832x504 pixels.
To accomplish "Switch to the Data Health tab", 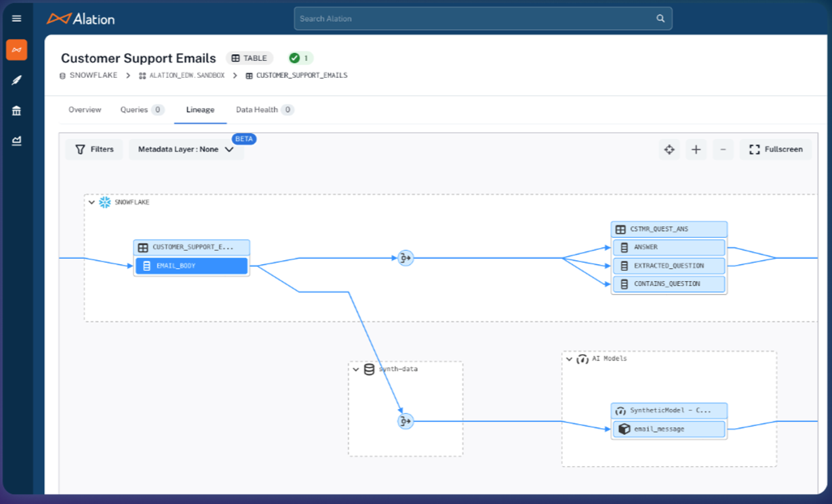I will (257, 110).
